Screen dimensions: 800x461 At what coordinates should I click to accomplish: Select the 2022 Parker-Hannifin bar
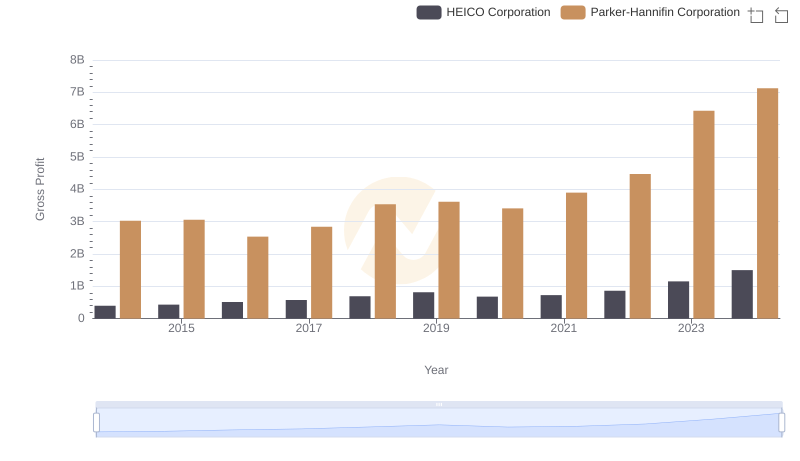tap(640, 246)
